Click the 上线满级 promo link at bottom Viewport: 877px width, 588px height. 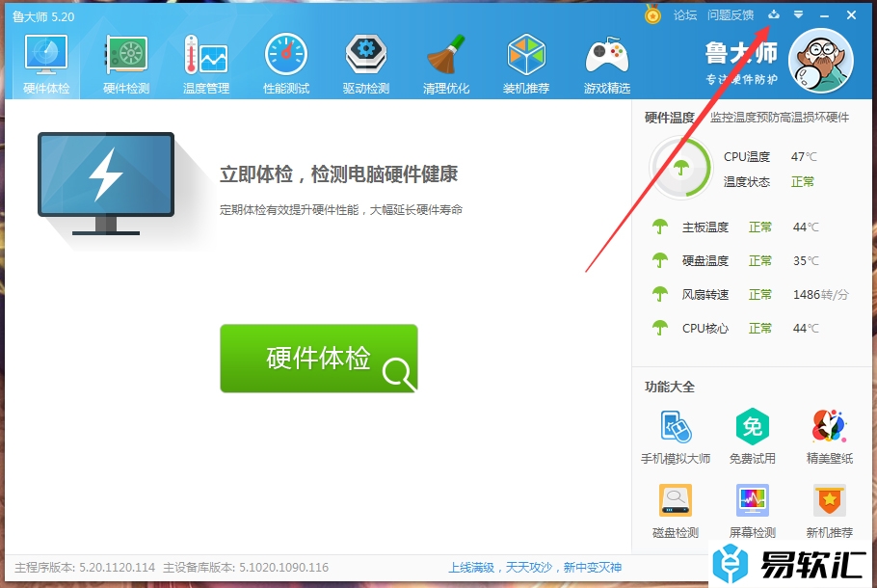click(535, 568)
